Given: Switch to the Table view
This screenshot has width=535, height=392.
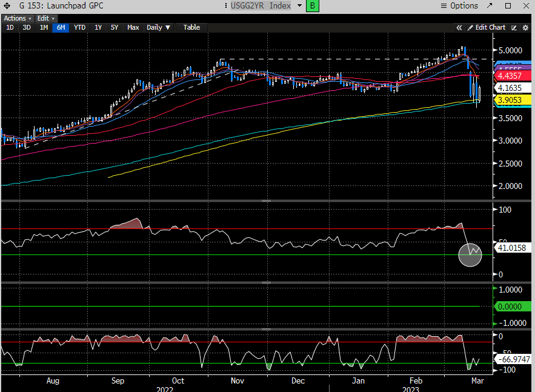Looking at the screenshot, I should pyautogui.click(x=191, y=27).
